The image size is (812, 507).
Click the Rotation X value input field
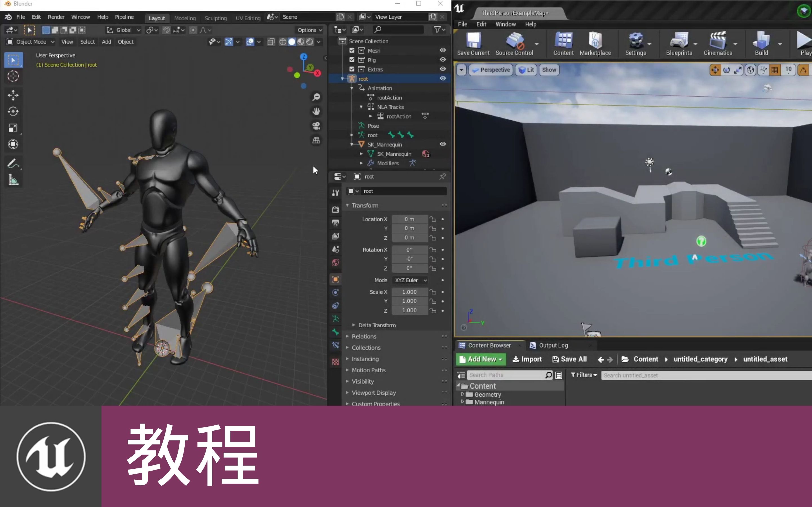[409, 249]
